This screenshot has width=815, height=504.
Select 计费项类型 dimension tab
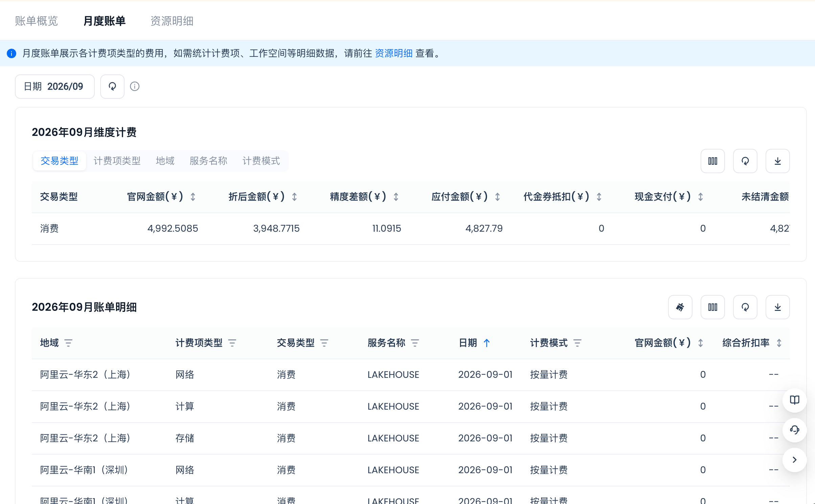[x=117, y=161]
